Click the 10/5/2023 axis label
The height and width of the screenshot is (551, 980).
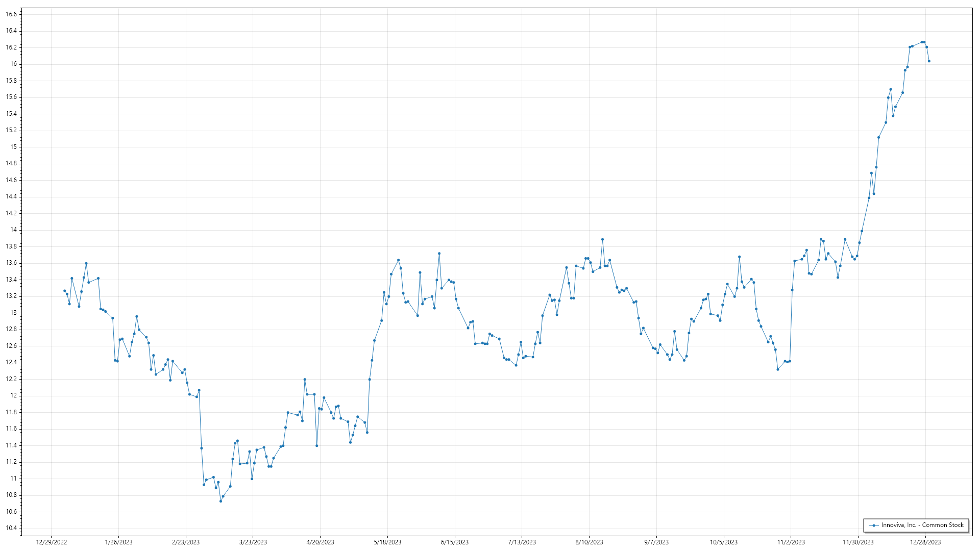[x=724, y=542]
